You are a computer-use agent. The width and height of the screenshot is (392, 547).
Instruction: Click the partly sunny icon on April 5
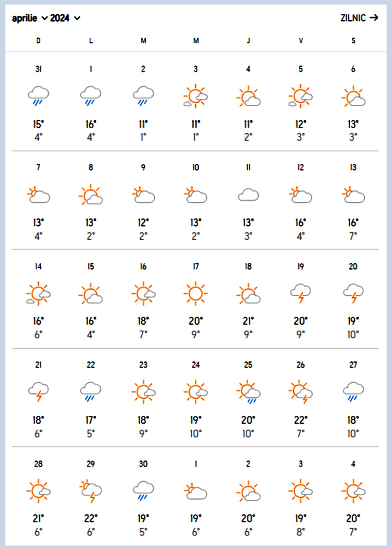pos(300,96)
